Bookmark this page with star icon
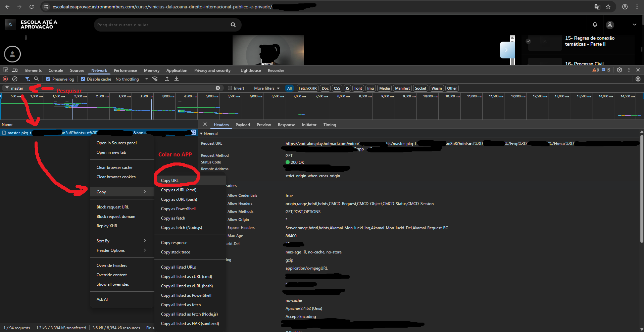 (608, 7)
